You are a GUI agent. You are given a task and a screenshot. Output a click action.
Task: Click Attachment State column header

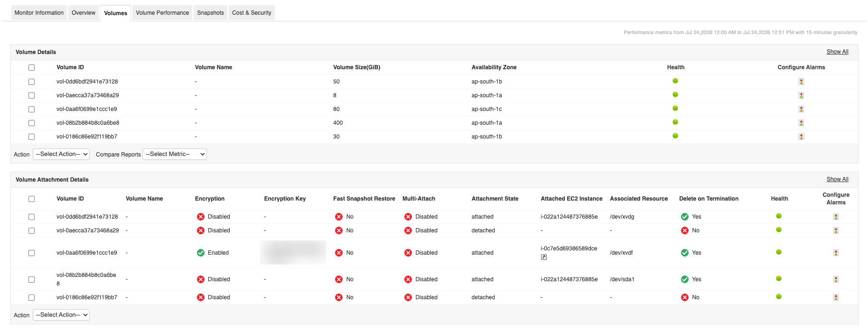coord(495,199)
